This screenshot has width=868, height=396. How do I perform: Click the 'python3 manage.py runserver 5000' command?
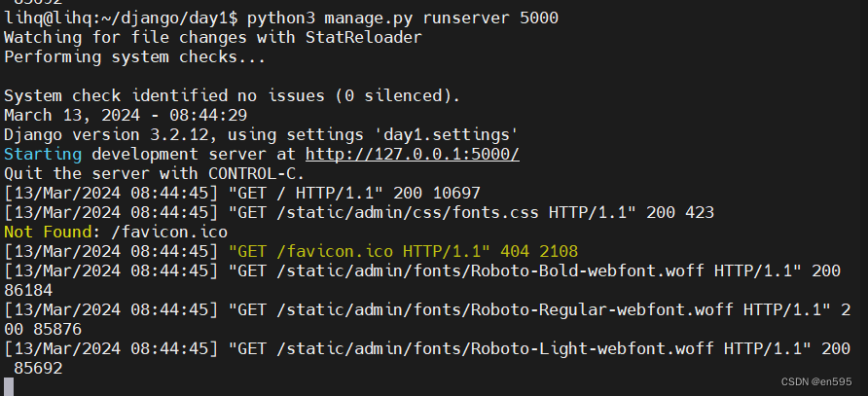[403, 18]
